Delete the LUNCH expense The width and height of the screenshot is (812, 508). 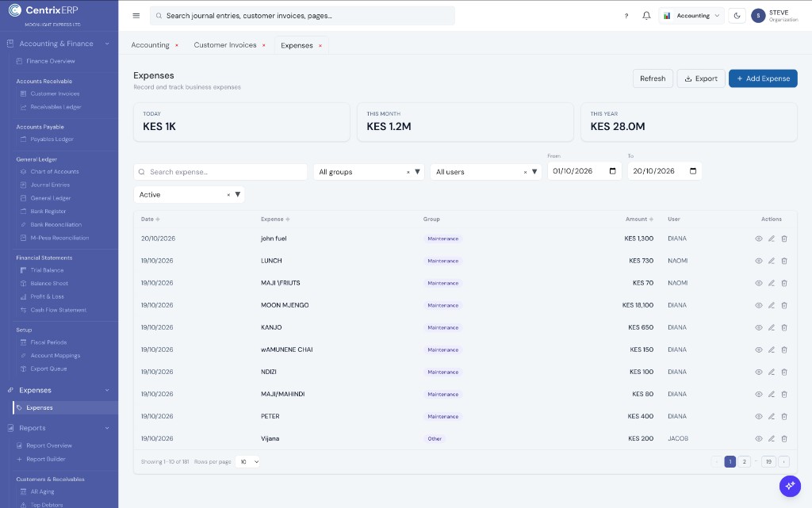784,261
